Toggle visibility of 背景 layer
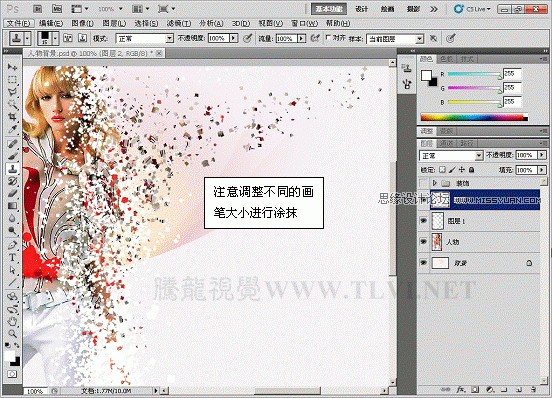Viewport: 552px width, 398px height. point(424,263)
